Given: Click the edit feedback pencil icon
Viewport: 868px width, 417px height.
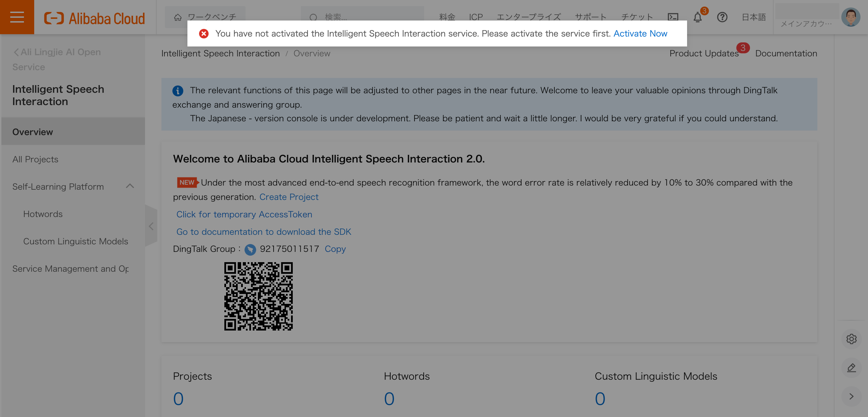Looking at the screenshot, I should pos(851,368).
